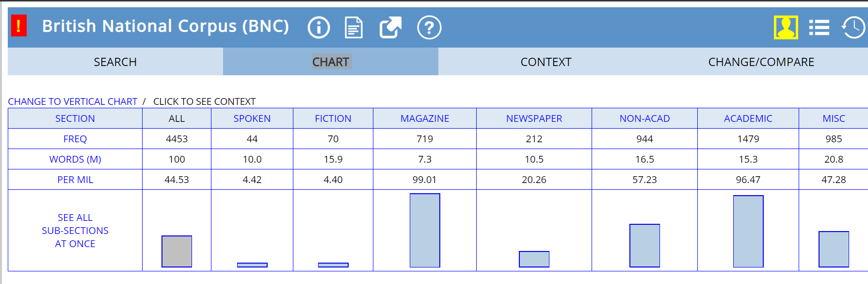
Task: Open the corpus information icon
Action: [x=319, y=28]
